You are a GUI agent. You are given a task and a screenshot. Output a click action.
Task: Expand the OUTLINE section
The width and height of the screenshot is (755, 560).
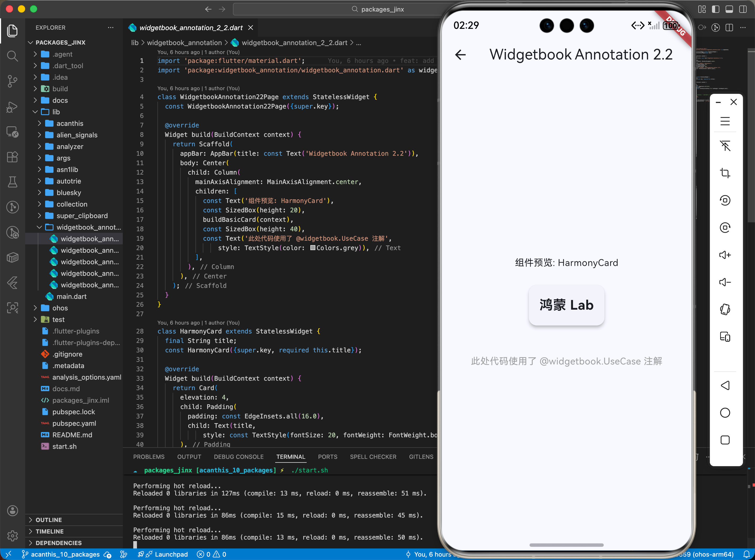49,520
